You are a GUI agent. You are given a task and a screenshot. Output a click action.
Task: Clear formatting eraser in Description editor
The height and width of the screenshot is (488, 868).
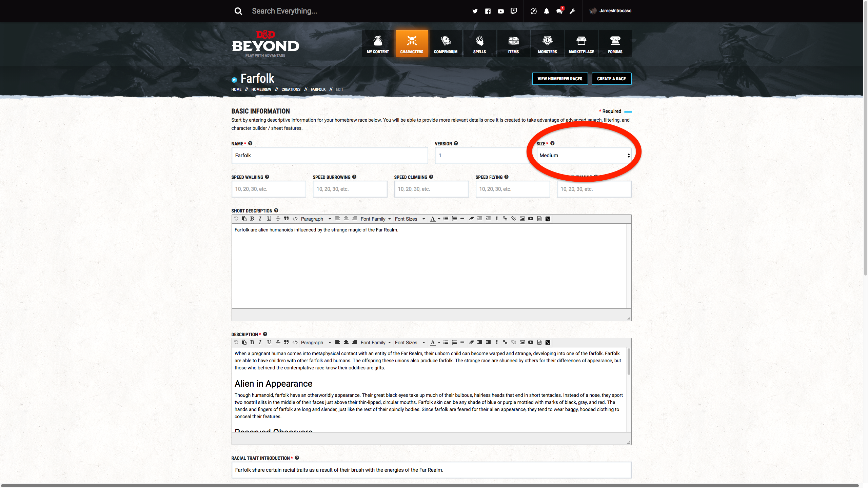pyautogui.click(x=471, y=342)
